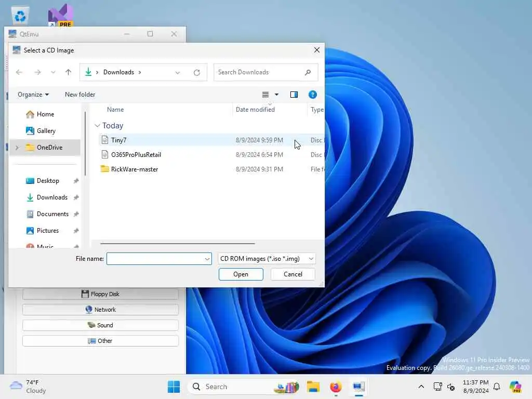The height and width of the screenshot is (399, 532).
Task: Expand the File name dropdown arrow
Action: point(207,259)
